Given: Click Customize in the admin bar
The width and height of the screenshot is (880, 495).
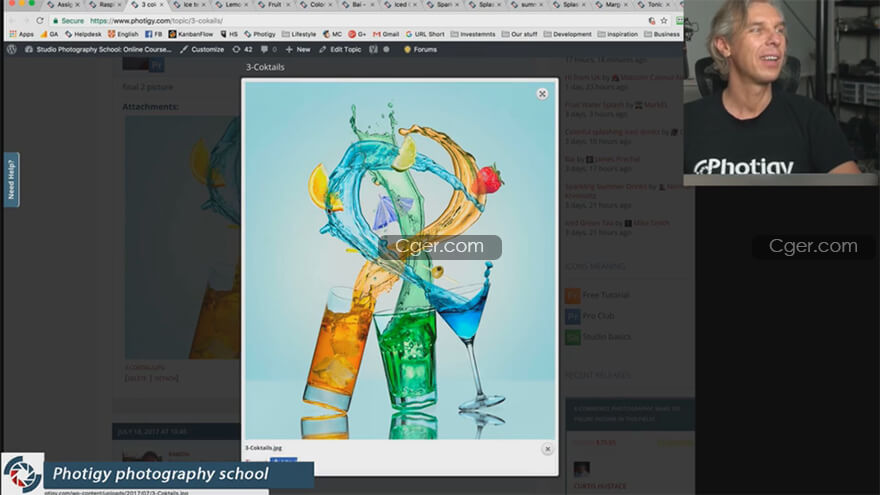Looking at the screenshot, I should coord(201,49).
